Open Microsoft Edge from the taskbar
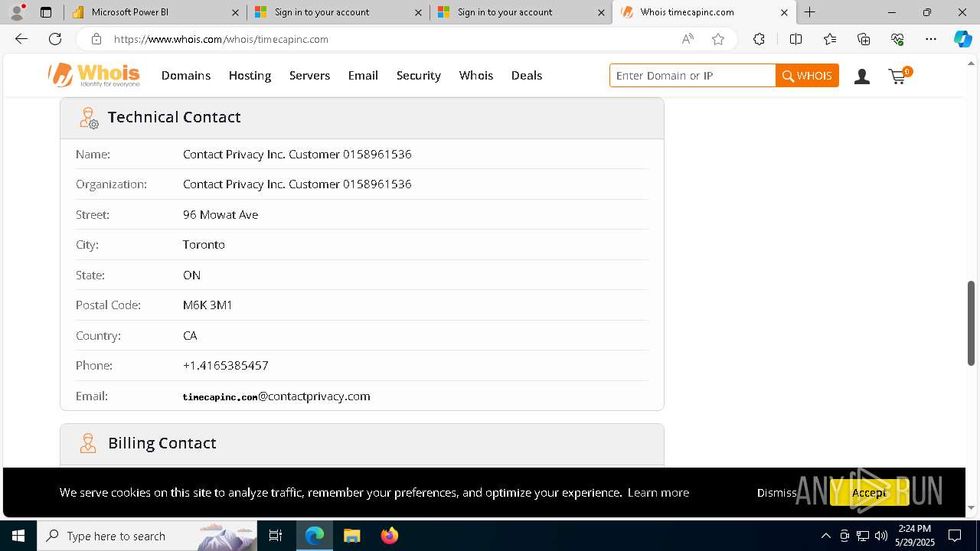Image resolution: width=980 pixels, height=551 pixels. (x=315, y=536)
